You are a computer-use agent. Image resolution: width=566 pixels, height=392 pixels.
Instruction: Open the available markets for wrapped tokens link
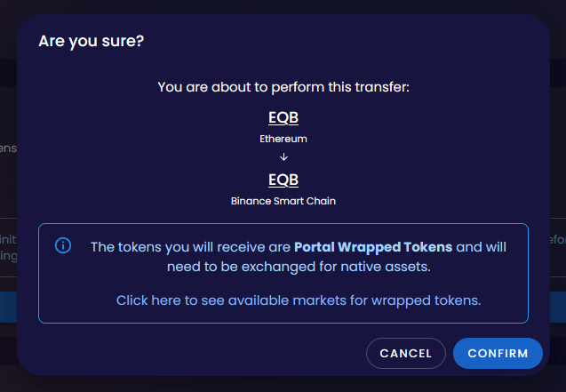[299, 300]
